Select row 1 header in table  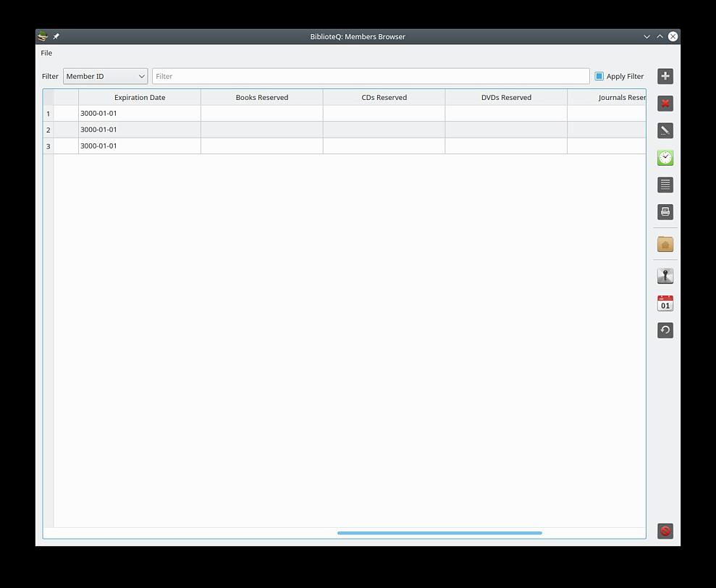pyautogui.click(x=49, y=113)
